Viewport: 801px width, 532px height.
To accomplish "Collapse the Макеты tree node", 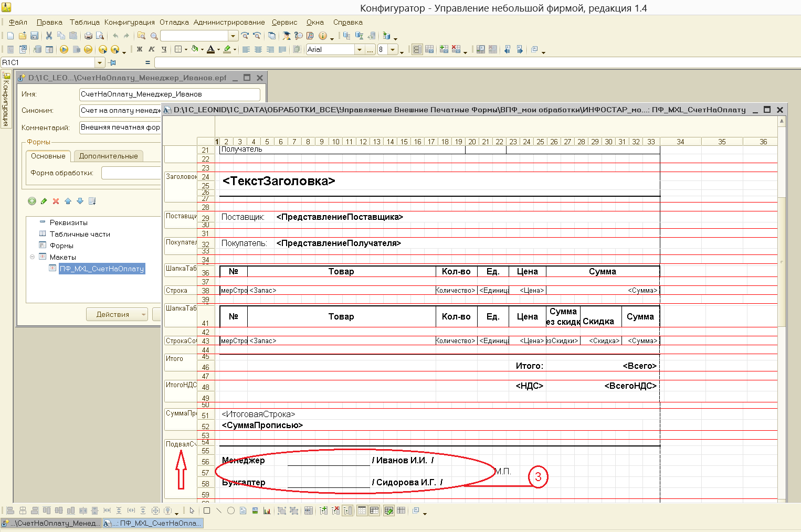I will tap(33, 257).
